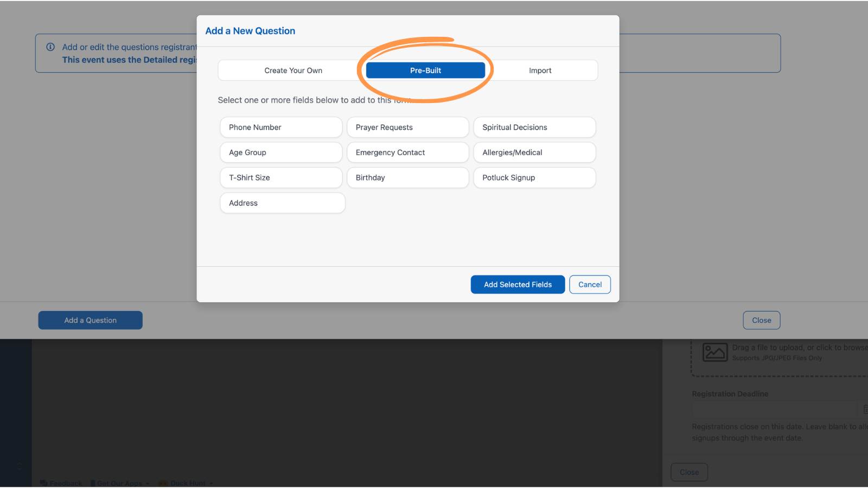Select the Address field option
This screenshot has height=488, width=868.
(283, 203)
